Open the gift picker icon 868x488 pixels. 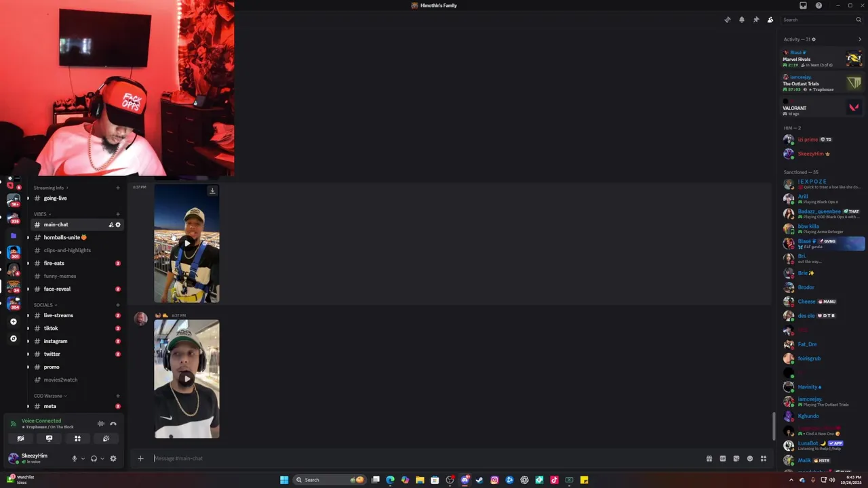pyautogui.click(x=709, y=459)
